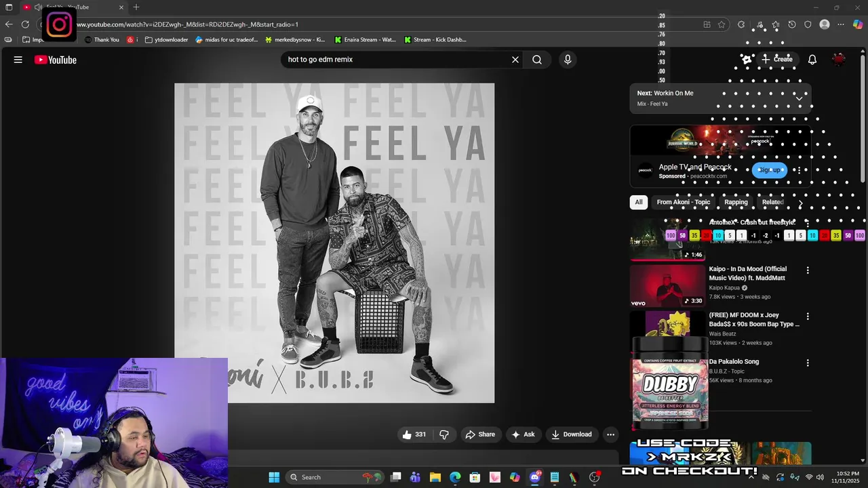Dislike the video with thumbs down
This screenshot has height=488, width=868.
click(x=444, y=434)
